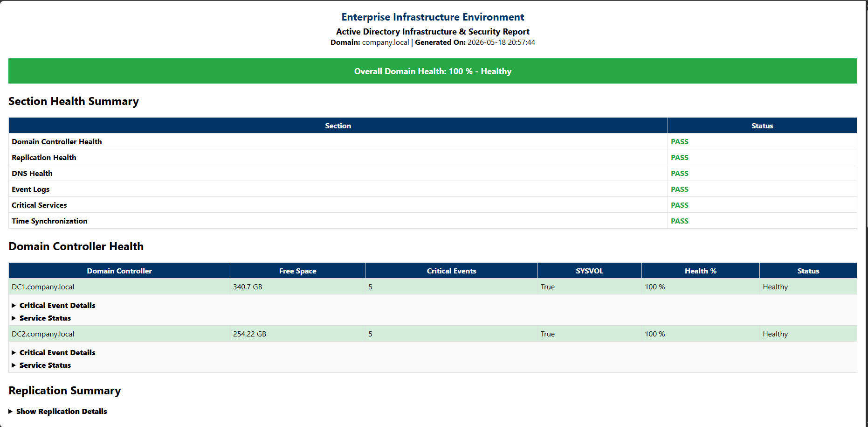The width and height of the screenshot is (868, 427).
Task: Click the 100 % health value for DC2
Action: [655, 334]
